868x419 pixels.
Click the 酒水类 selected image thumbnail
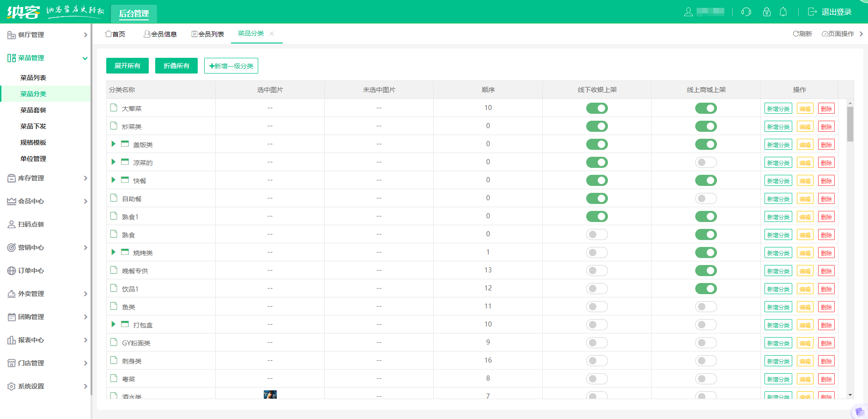(270, 394)
